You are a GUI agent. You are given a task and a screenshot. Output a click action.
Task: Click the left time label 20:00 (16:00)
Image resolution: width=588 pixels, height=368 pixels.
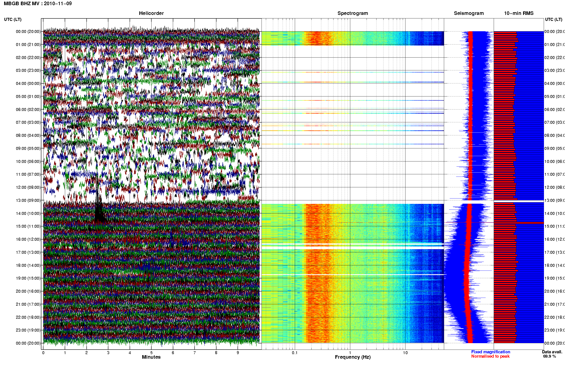[x=28, y=291]
